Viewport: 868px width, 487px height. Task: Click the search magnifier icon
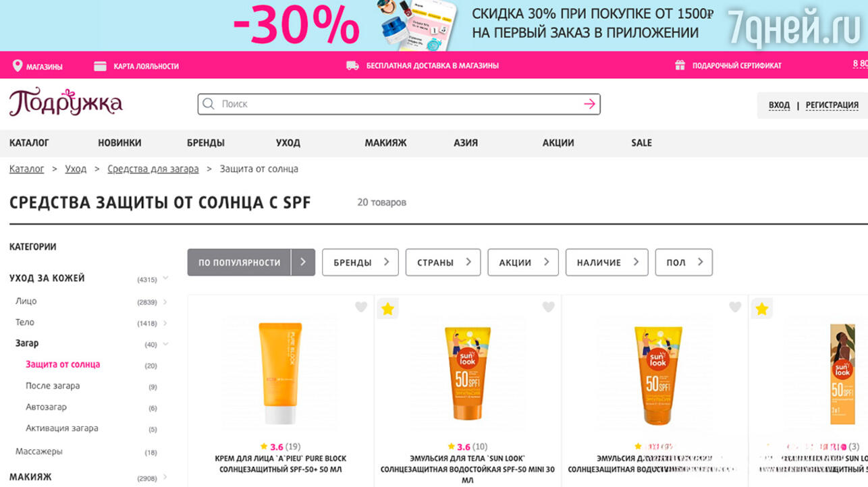[x=209, y=104]
